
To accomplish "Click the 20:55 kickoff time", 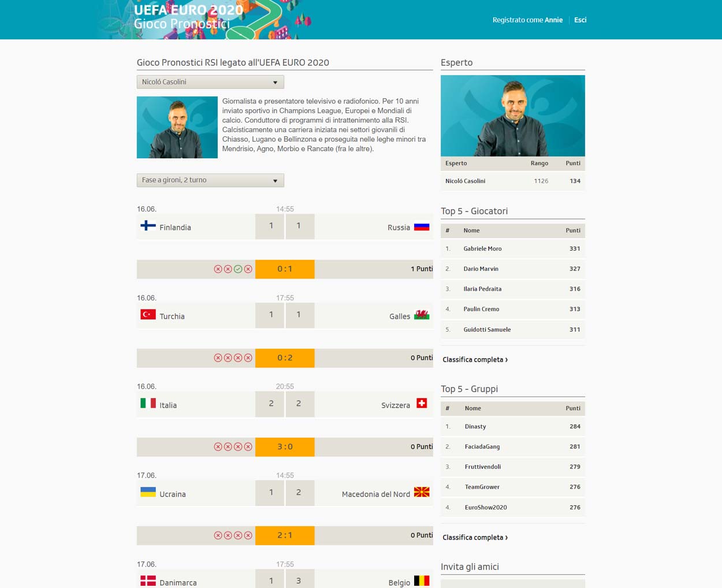I will click(x=285, y=386).
